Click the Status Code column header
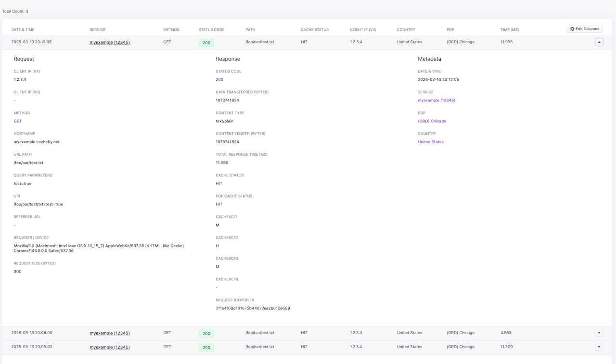 [x=211, y=30]
